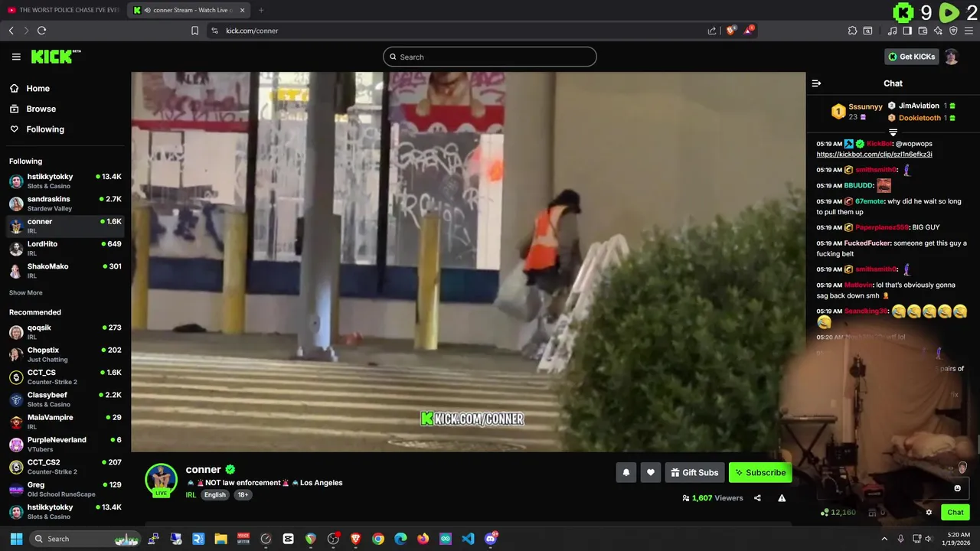Viewport: 980px width, 551px height.
Task: Open ShakoMako channel in sidebar
Action: tap(65, 271)
